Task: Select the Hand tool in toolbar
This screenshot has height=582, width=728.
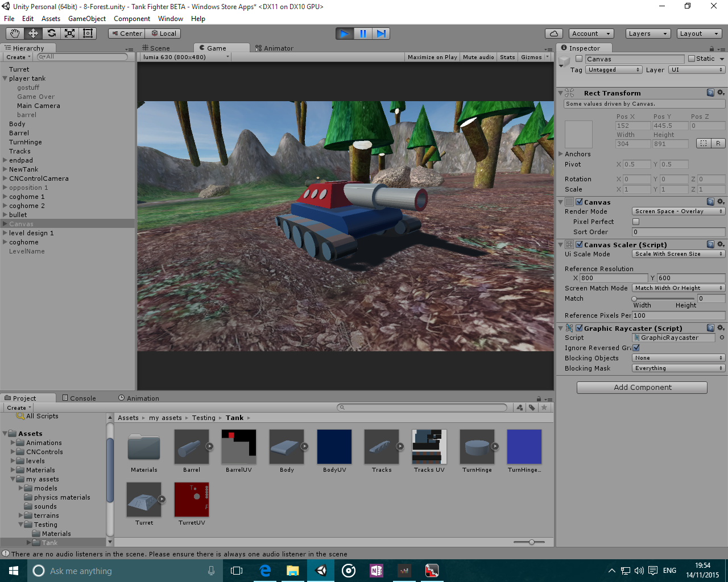Action: click(15, 34)
